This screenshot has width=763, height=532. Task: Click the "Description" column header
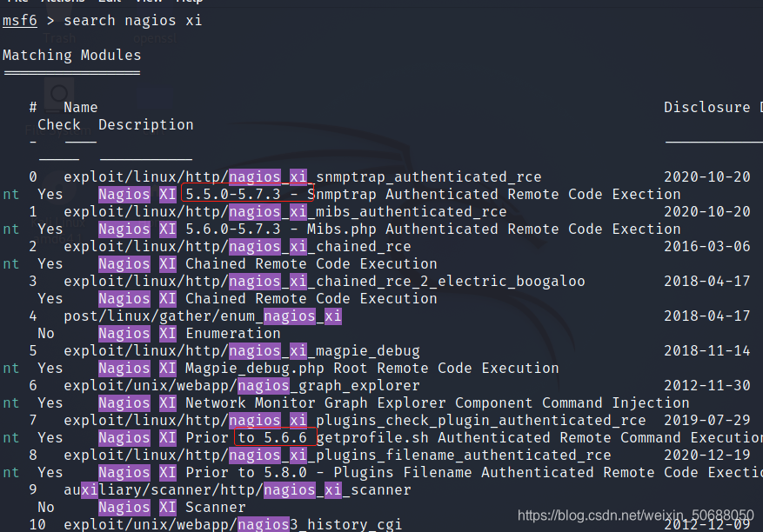pos(146,125)
